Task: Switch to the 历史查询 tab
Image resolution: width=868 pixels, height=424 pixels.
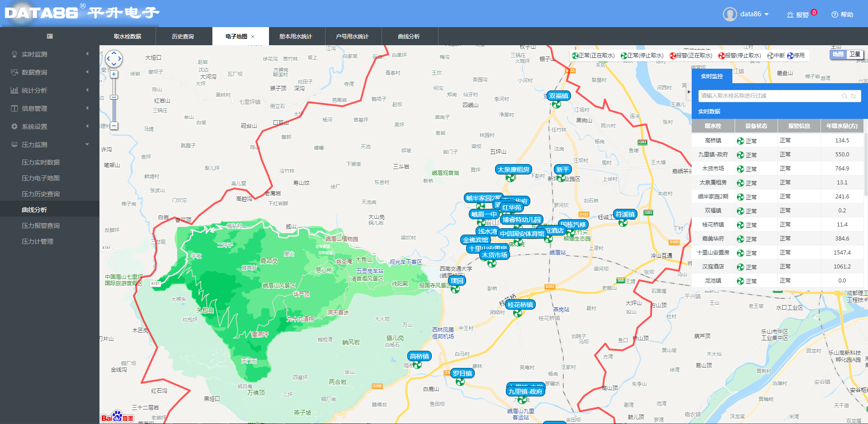Action: point(183,37)
